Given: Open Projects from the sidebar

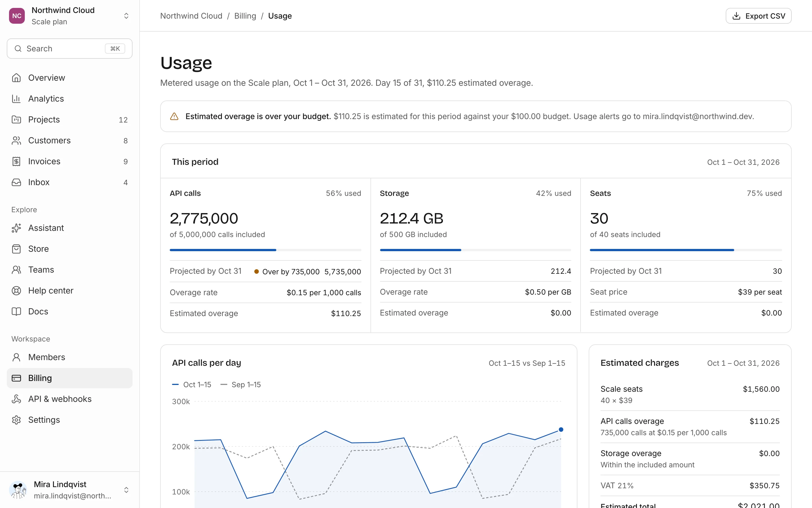Looking at the screenshot, I should (x=69, y=119).
